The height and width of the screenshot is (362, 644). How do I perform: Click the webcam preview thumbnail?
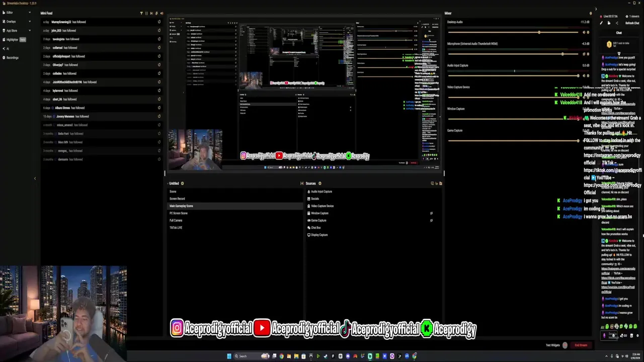(63, 314)
